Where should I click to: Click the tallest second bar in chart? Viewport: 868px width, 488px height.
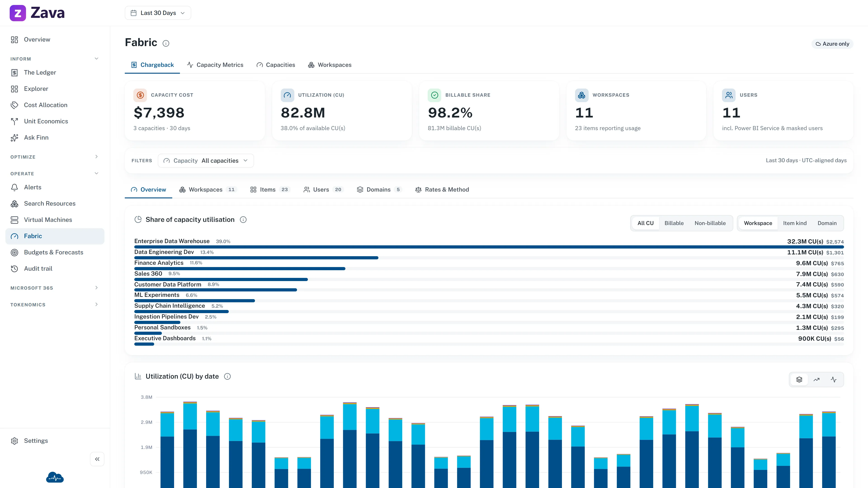pyautogui.click(x=190, y=445)
